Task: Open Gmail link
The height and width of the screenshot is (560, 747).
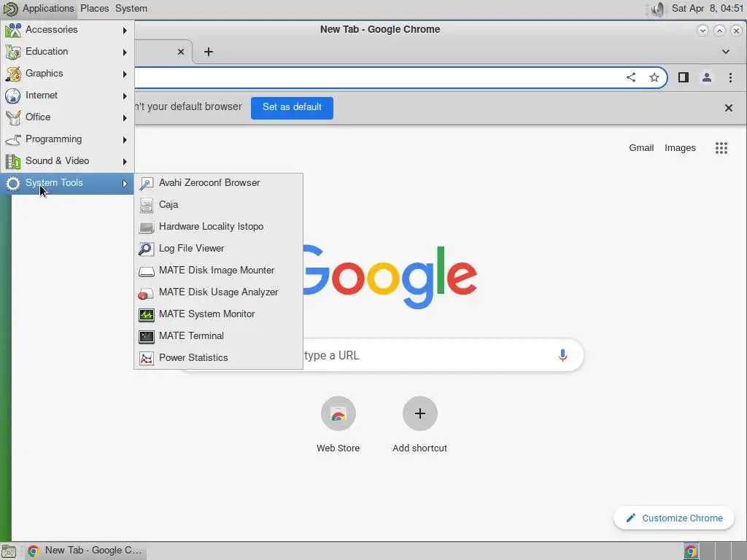Action: 641,148
